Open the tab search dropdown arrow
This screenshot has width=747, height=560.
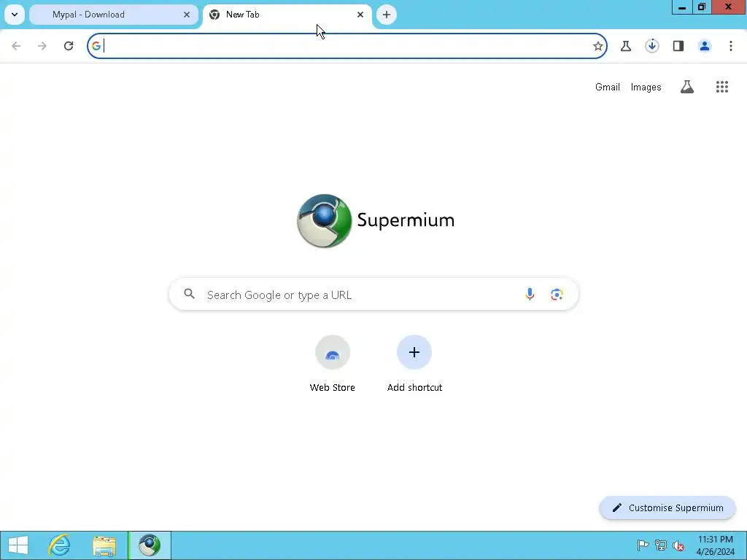click(15, 15)
